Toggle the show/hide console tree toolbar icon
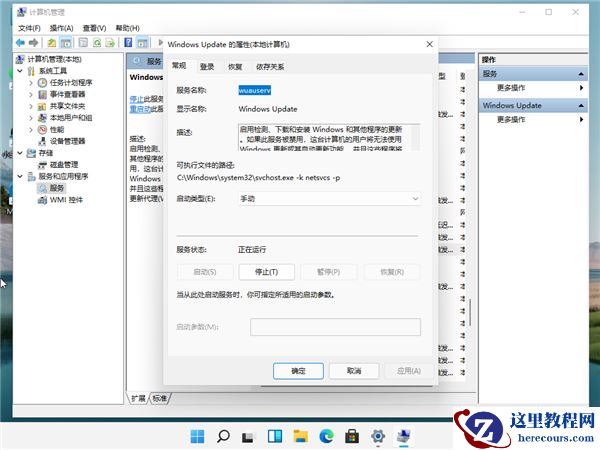This screenshot has height=450, width=600. coord(66,43)
